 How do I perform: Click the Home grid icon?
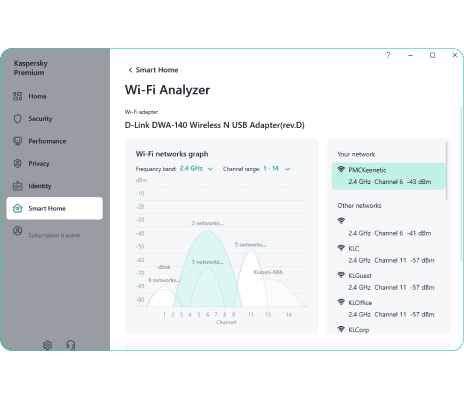click(x=17, y=96)
